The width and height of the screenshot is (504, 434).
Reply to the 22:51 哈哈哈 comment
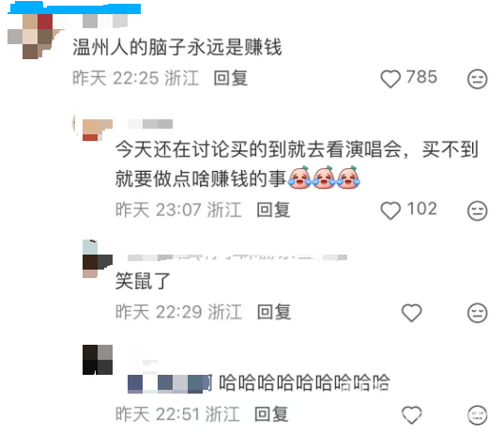pyautogui.click(x=271, y=414)
